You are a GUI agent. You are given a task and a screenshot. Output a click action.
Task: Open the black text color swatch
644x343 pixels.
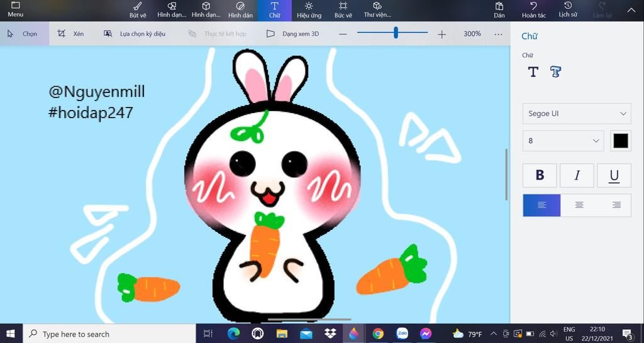(621, 141)
